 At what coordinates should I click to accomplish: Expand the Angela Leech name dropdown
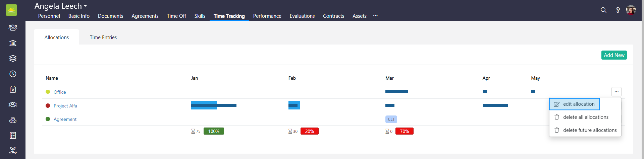point(61,6)
